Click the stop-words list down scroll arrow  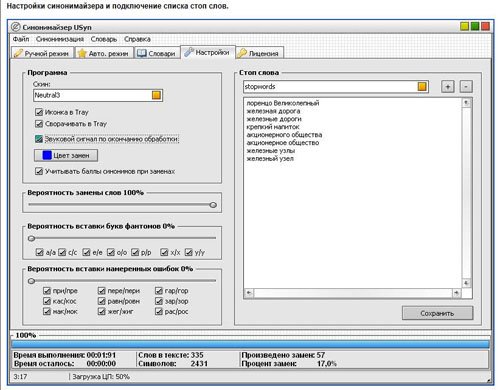click(x=466, y=283)
